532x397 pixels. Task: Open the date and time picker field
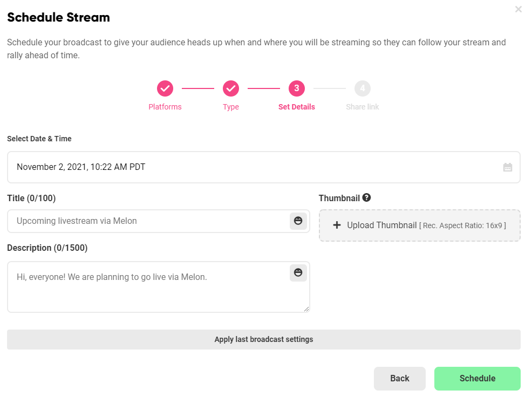tap(264, 167)
